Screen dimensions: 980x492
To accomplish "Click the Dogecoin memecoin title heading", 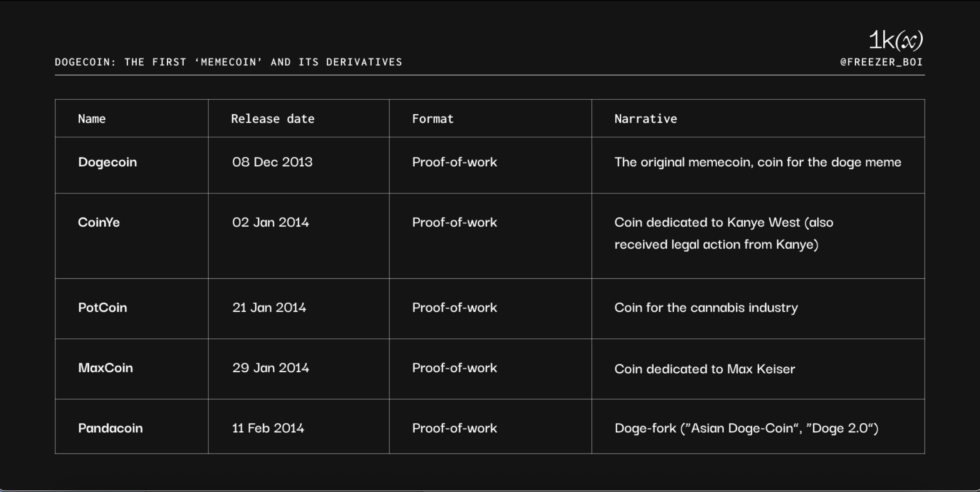I will 228,62.
